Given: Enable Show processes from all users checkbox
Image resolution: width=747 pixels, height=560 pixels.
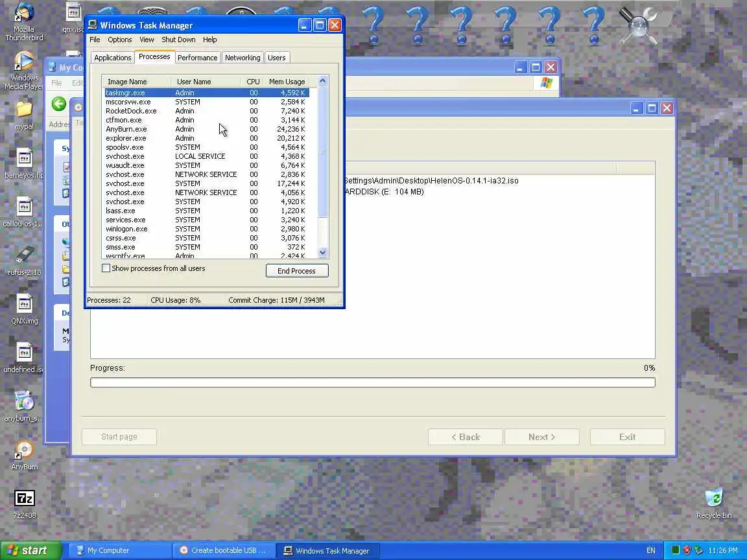Looking at the screenshot, I should (106, 268).
